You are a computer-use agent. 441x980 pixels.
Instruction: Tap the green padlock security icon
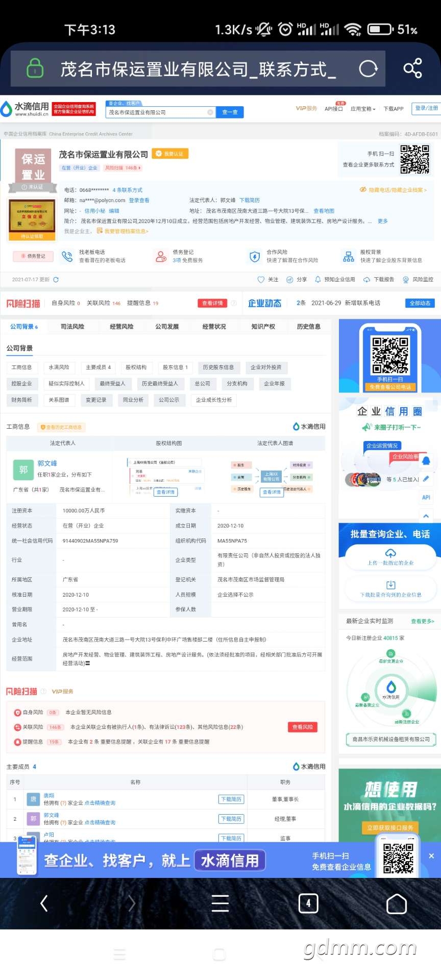(35, 68)
